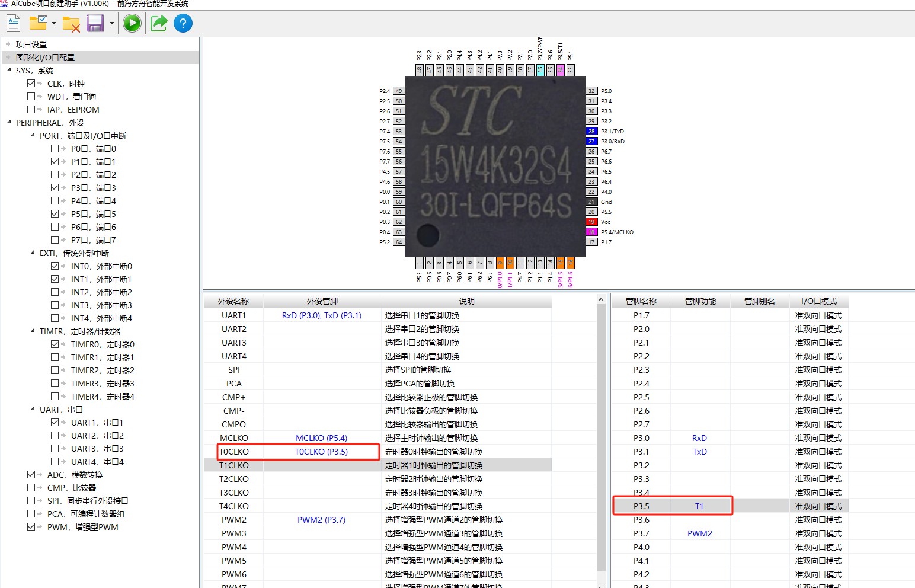Open dropdown arrow beside save icon

[x=111, y=24]
